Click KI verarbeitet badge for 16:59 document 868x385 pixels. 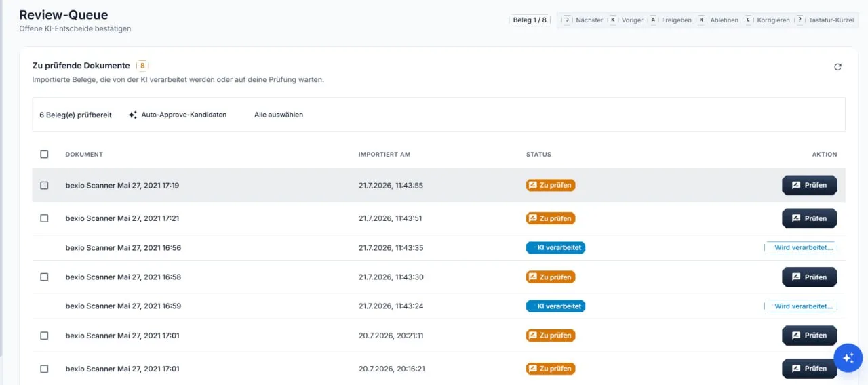pyautogui.click(x=555, y=306)
